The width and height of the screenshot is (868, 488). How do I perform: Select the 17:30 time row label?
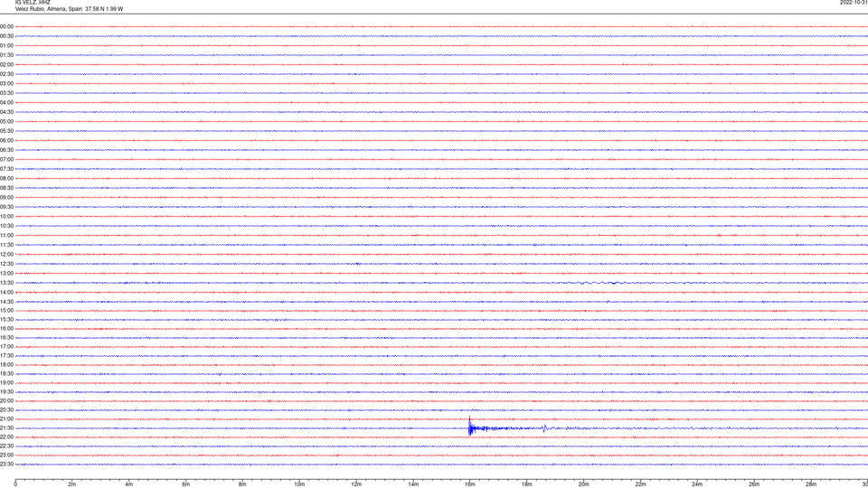click(x=6, y=356)
